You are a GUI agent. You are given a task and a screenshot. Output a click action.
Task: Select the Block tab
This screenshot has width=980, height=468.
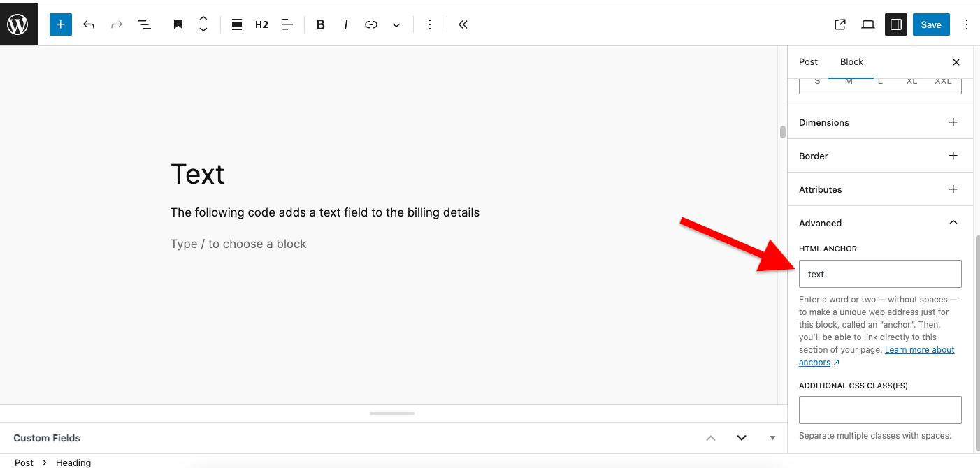pyautogui.click(x=851, y=62)
